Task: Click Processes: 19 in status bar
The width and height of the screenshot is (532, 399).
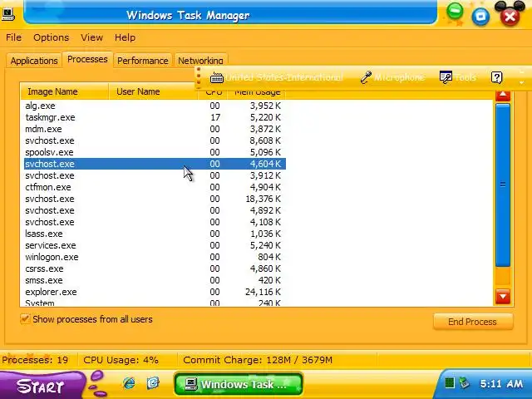Action: 35,360
